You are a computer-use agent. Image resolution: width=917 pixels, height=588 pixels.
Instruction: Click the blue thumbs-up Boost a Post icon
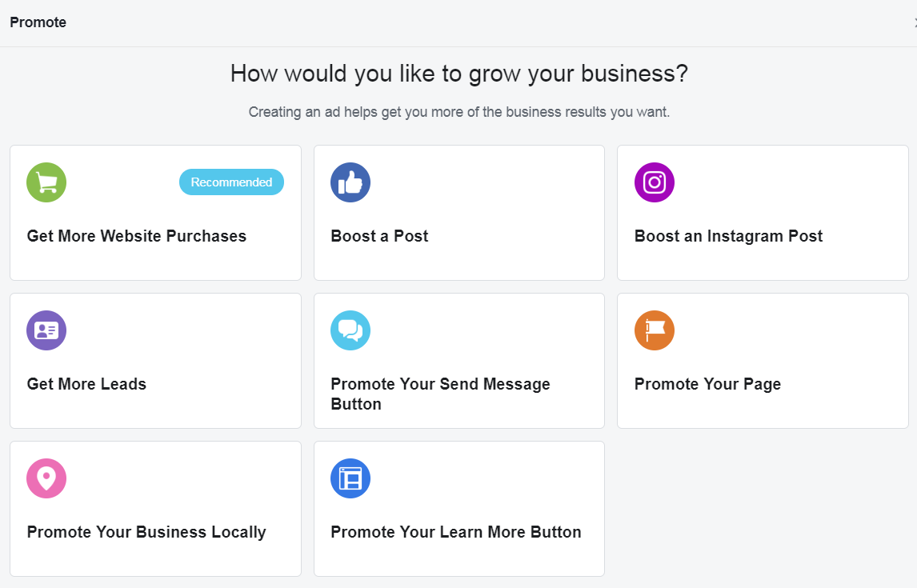pos(350,182)
